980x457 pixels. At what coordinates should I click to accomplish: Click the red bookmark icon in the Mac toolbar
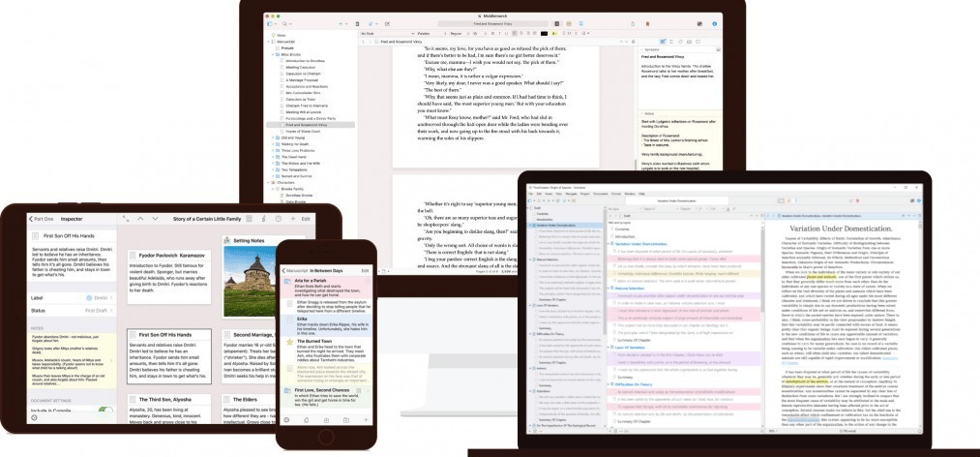647,24
